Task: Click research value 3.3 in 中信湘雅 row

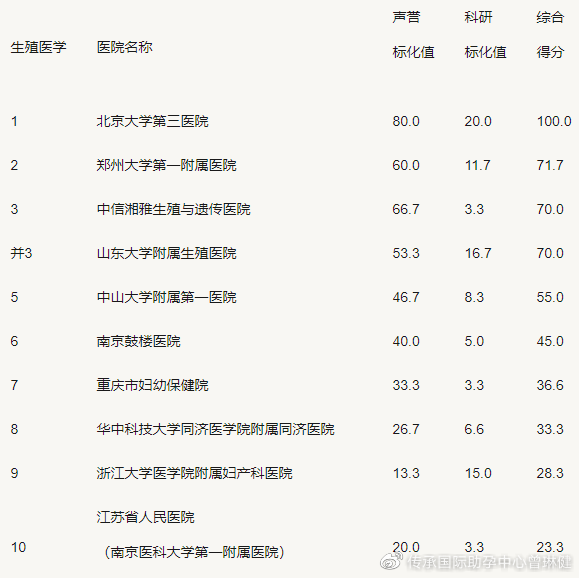Action: tap(474, 209)
